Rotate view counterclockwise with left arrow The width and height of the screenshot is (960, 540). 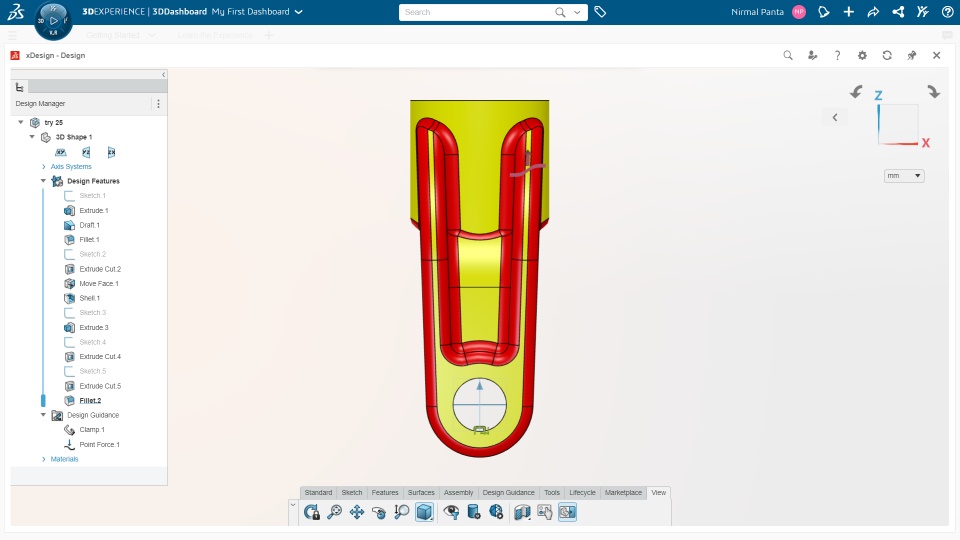tap(856, 92)
